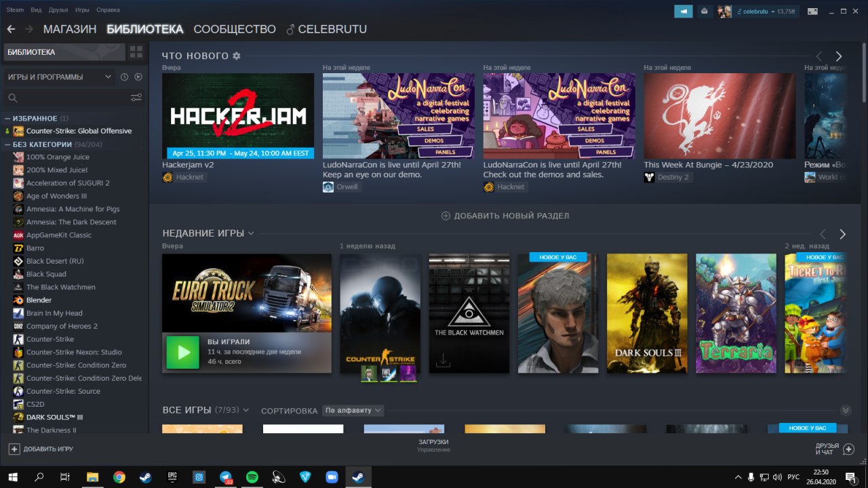Show recent activity clock icon

coord(124,77)
